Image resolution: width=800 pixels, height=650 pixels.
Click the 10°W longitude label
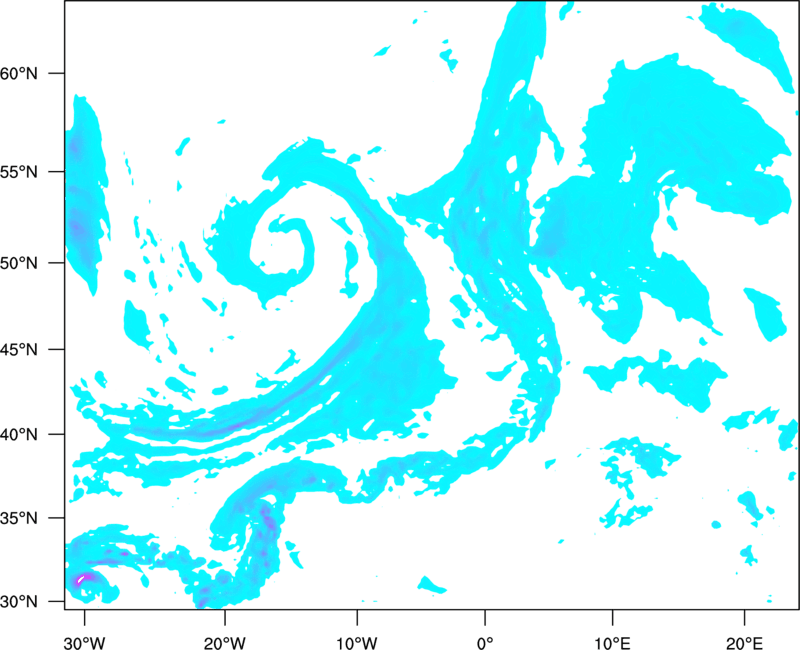tap(357, 643)
